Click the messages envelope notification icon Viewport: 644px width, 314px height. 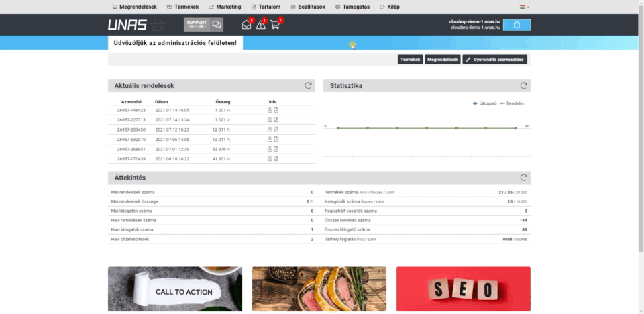click(246, 25)
